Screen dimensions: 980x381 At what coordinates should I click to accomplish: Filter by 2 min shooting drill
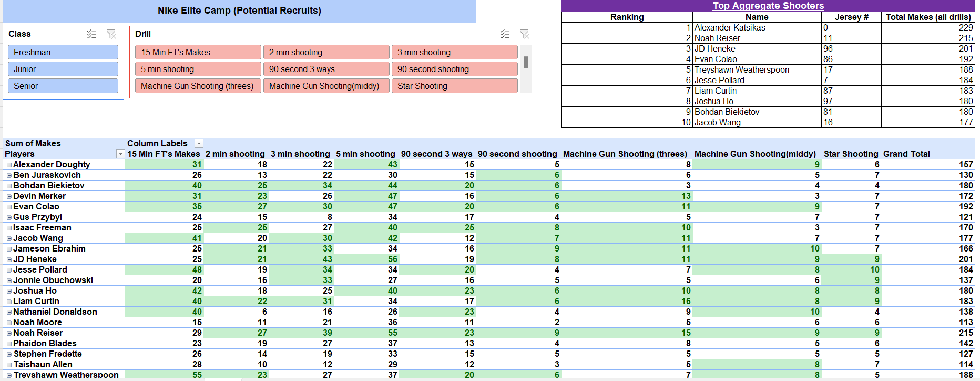click(326, 52)
